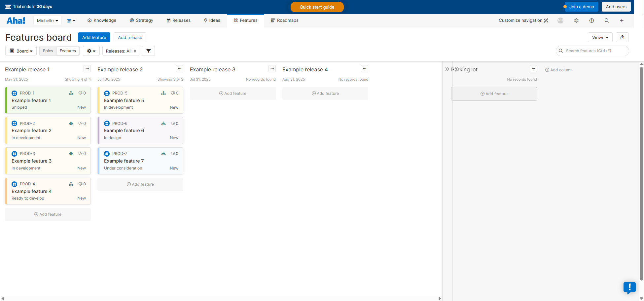Click the help question mark icon

(591, 20)
